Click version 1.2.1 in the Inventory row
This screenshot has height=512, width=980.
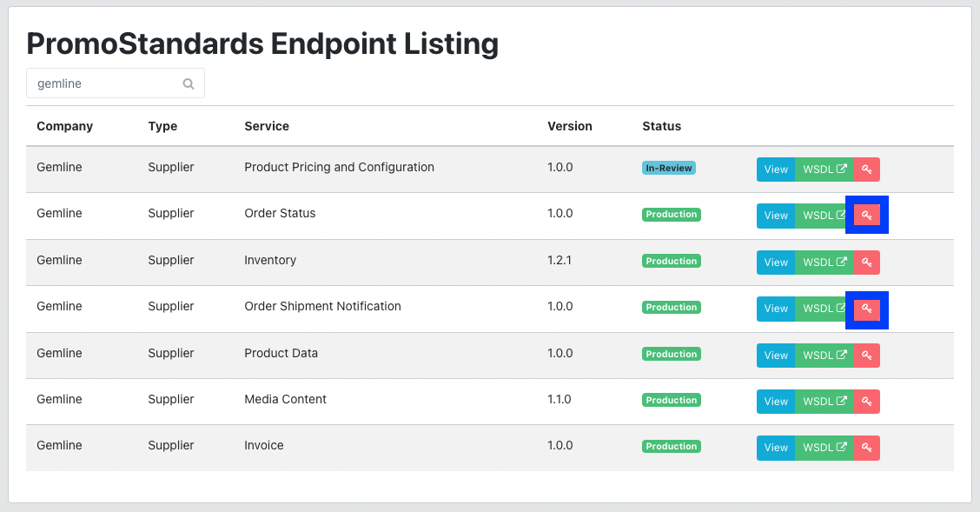click(560, 260)
